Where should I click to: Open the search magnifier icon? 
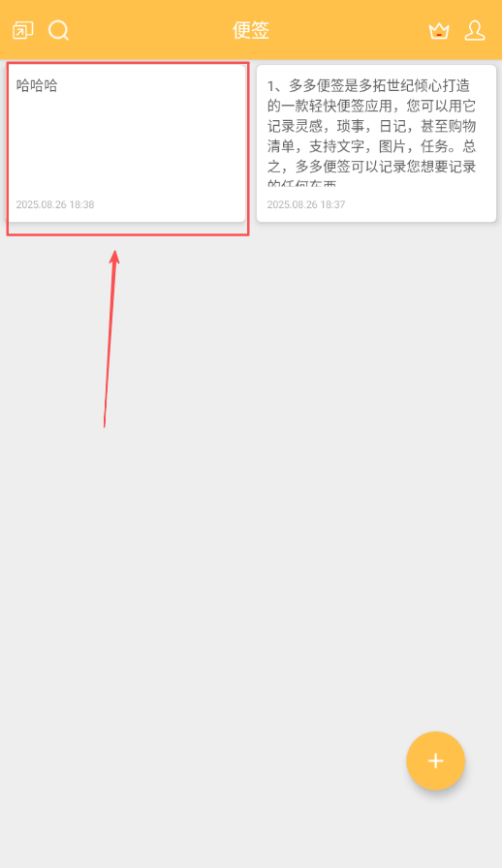tap(59, 30)
